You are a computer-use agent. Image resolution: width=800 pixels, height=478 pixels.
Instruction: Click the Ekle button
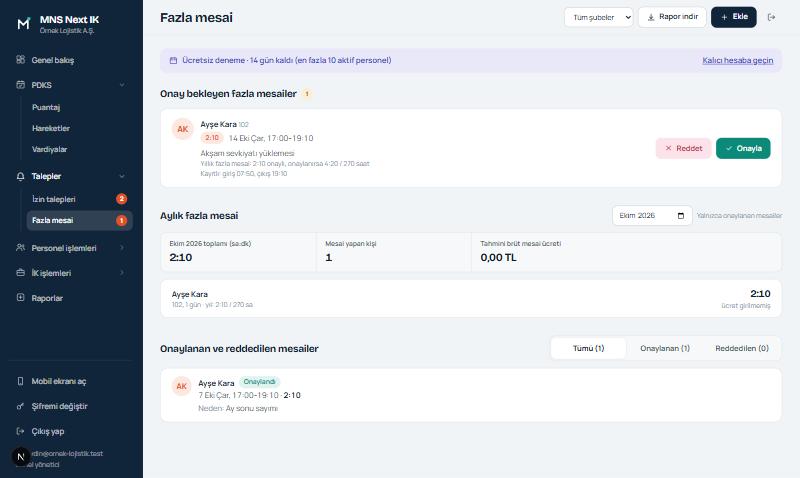click(x=734, y=17)
